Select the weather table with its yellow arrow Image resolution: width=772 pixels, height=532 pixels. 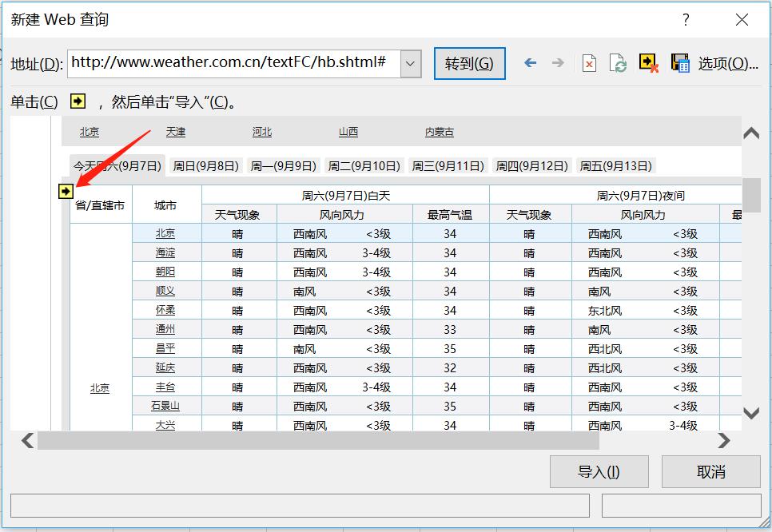pos(66,190)
